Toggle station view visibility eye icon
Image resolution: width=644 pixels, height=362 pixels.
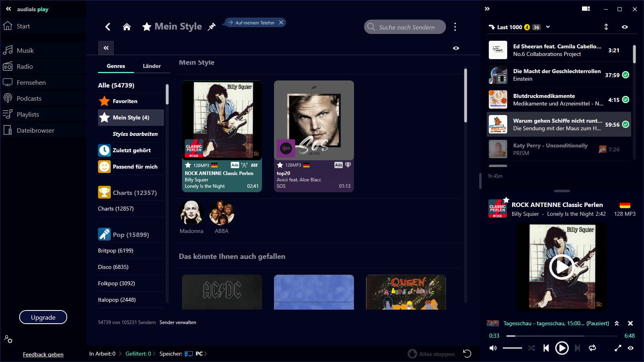point(456,48)
